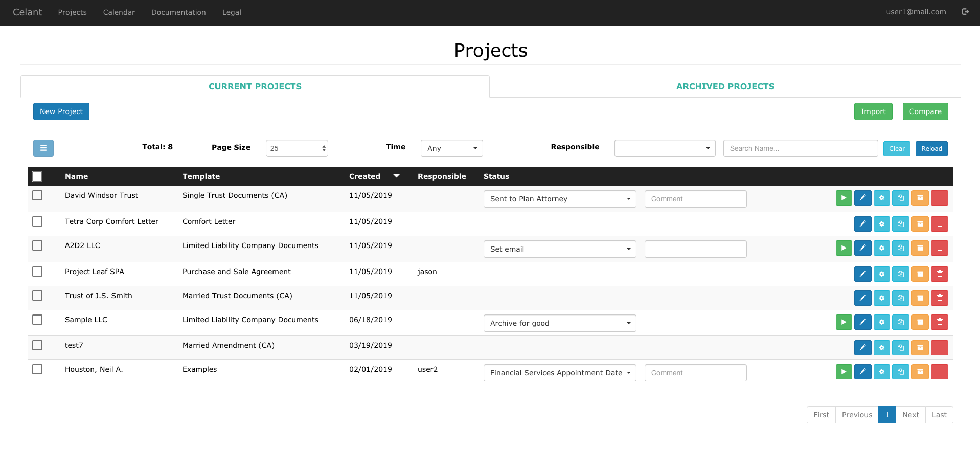Open the status dropdown for Sample LLC
Screen dimensions: 980x472
[559, 323]
